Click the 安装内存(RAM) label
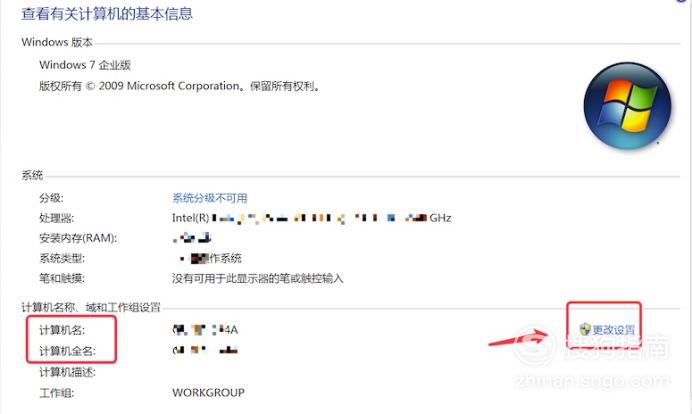Viewport: 692px width, 414px height. (x=78, y=238)
